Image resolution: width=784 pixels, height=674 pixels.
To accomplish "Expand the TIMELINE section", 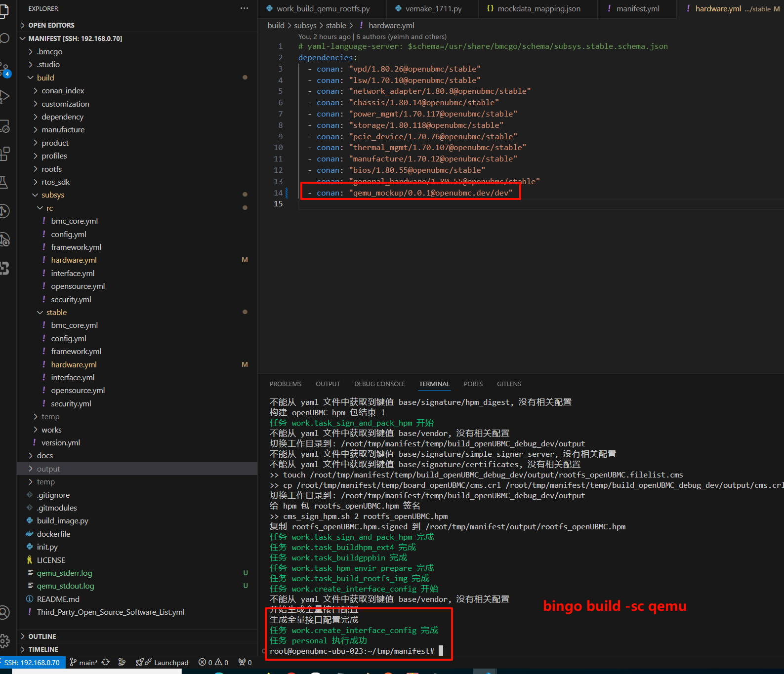I will click(x=43, y=649).
